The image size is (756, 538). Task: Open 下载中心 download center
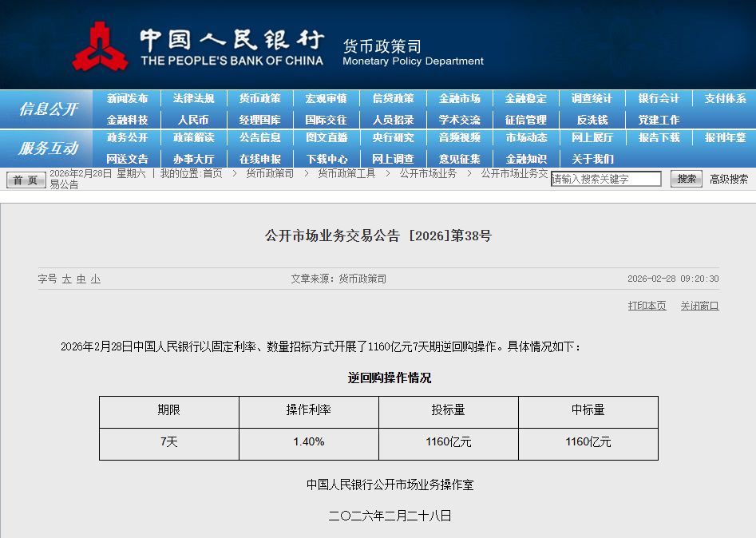[327, 159]
